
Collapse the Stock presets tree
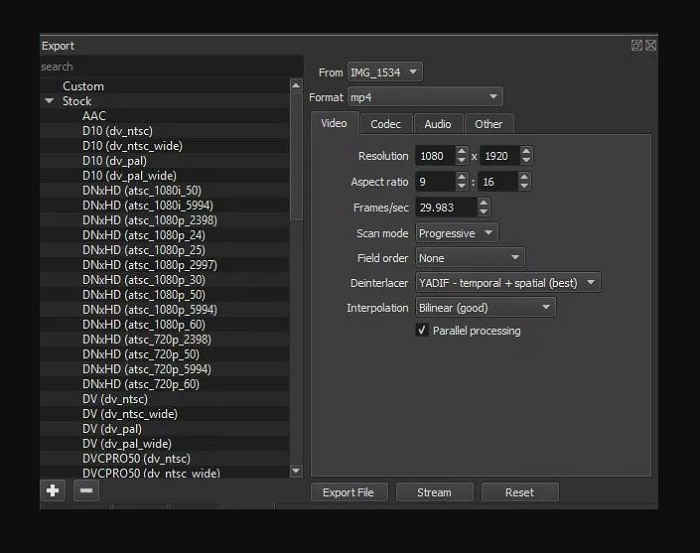(x=49, y=101)
